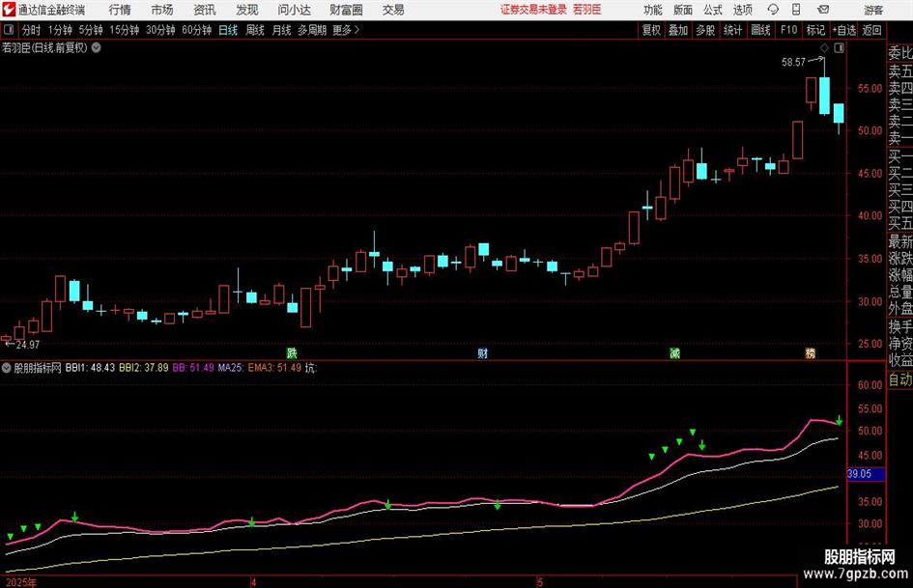Click the 叠加 overlay button

678,30
